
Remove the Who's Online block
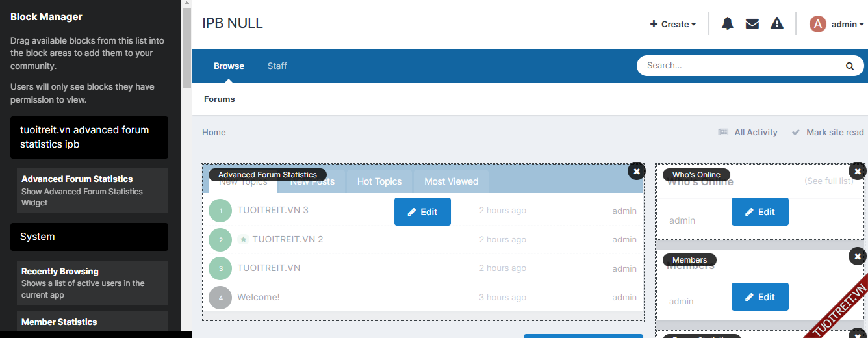(x=858, y=171)
